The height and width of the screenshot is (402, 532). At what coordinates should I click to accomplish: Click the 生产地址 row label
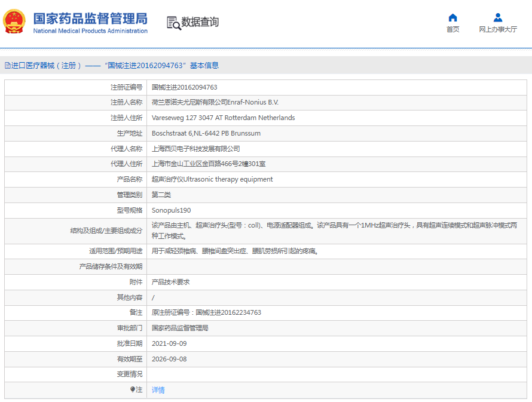tap(130, 133)
